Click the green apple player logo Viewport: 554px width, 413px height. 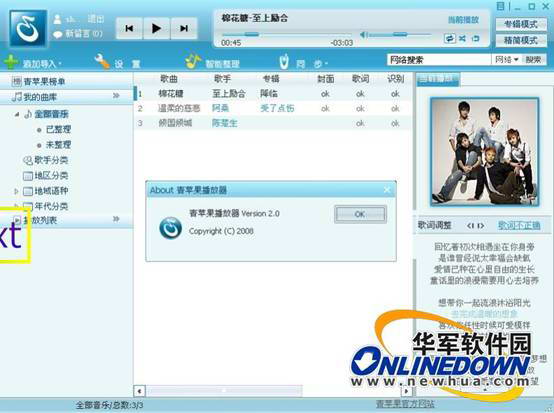click(x=28, y=29)
